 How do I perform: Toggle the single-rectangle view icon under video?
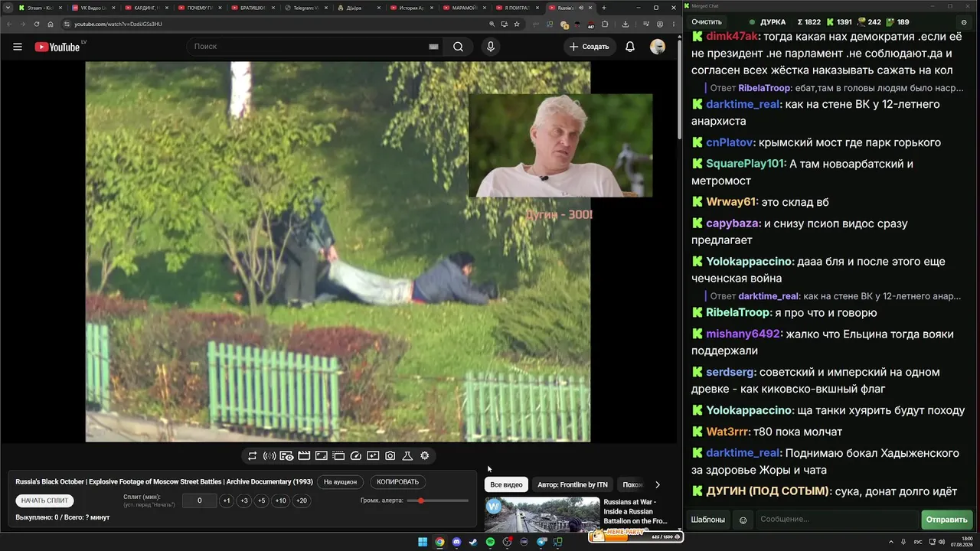(x=322, y=456)
